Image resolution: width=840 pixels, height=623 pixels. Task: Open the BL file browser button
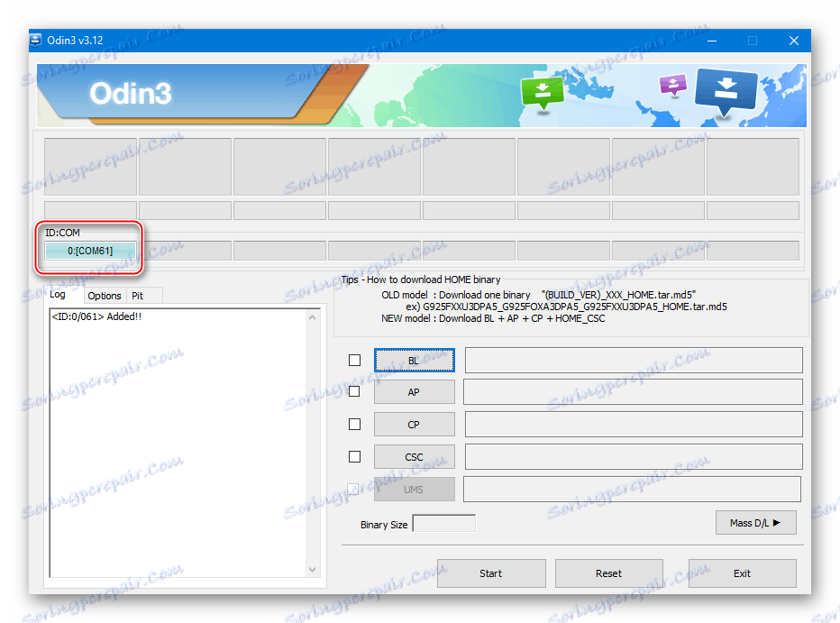414,360
